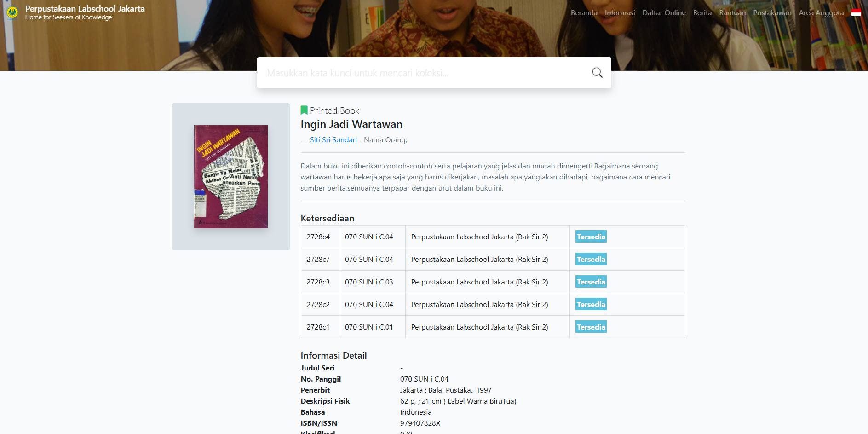
Task: Open the Bantuan menu item
Action: point(732,13)
